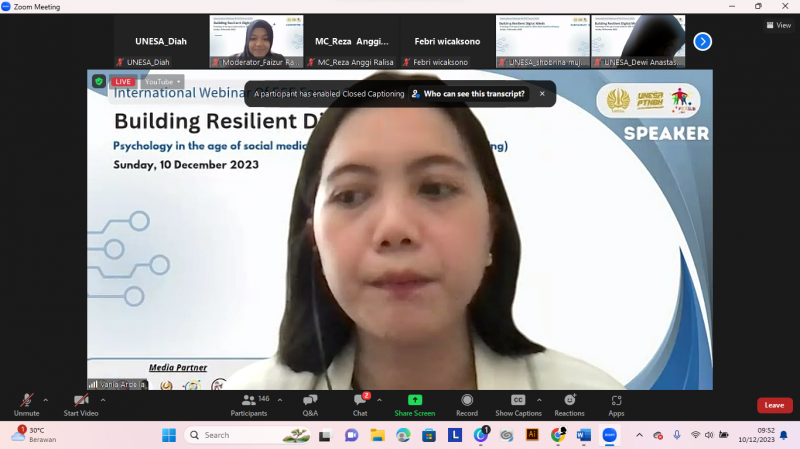Show next participants with the blue arrow
Image resolution: width=800 pixels, height=449 pixels.
coord(703,41)
